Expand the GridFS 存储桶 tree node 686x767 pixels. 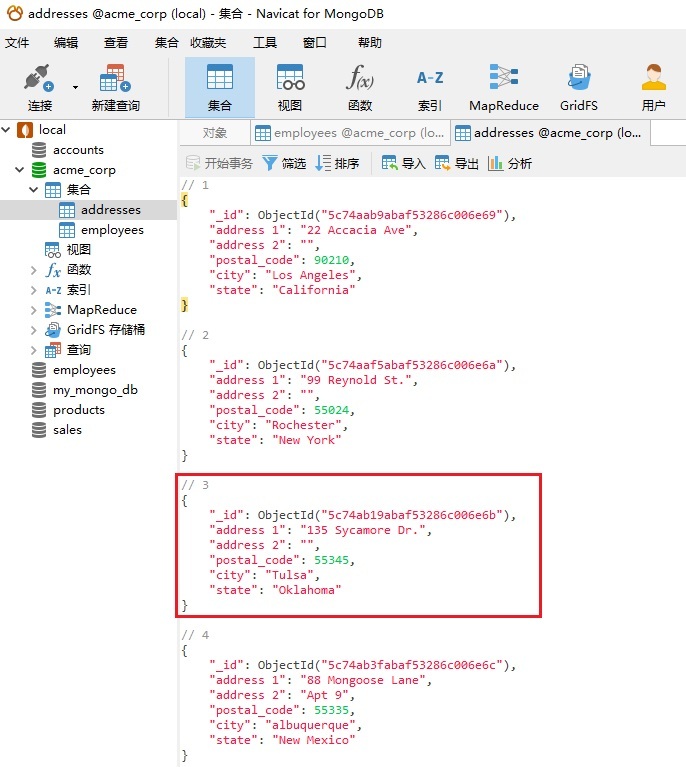(33, 330)
